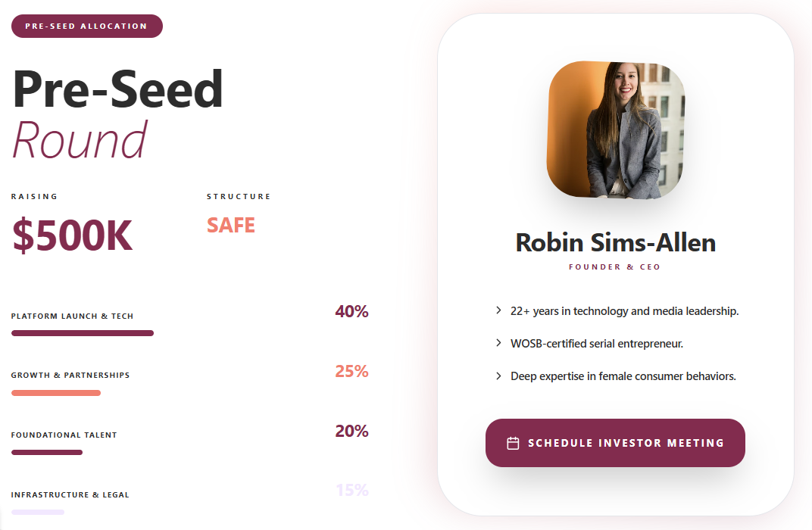Click the Schedule Investor Meeting button
812x530 pixels.
615,443
